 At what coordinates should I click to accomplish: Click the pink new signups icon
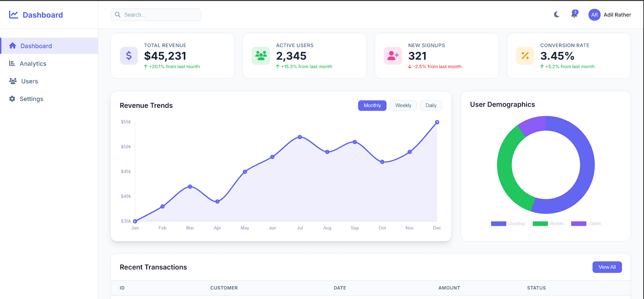[393, 56]
